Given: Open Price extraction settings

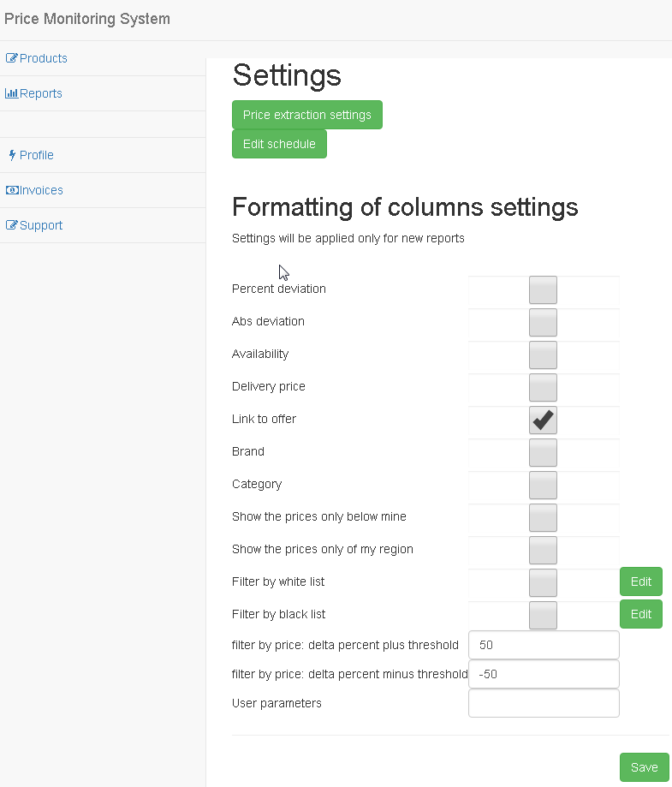Looking at the screenshot, I should [307, 115].
